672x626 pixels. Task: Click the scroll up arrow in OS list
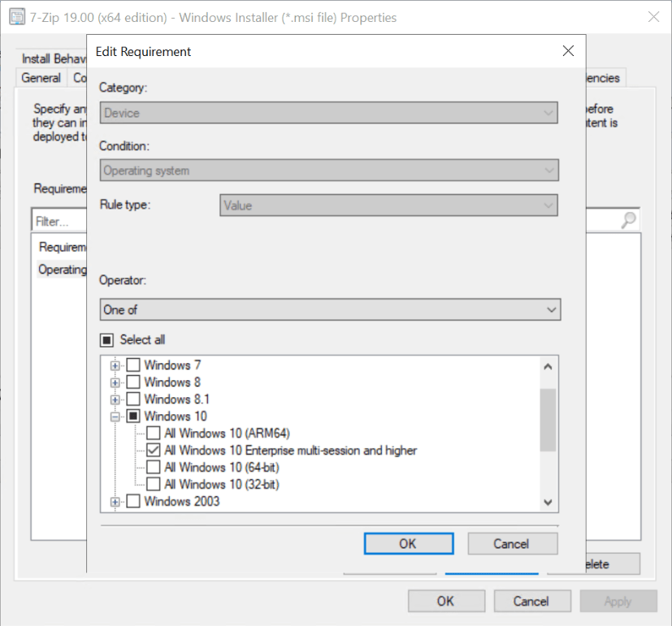[548, 366]
